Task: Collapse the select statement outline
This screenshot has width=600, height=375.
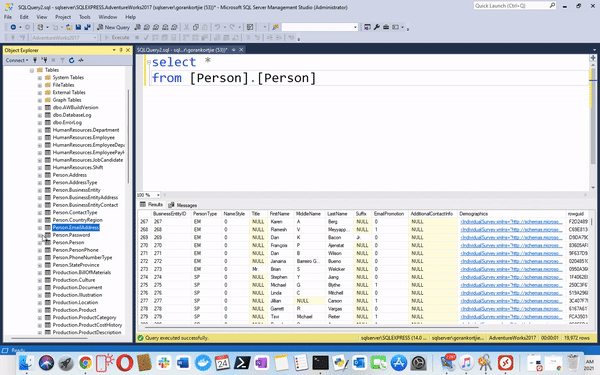Action: (x=149, y=62)
